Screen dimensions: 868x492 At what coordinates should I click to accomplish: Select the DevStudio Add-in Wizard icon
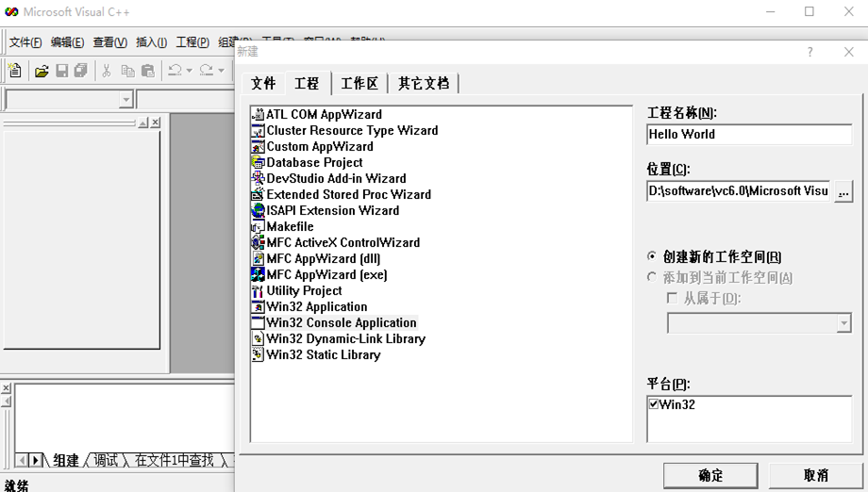258,178
